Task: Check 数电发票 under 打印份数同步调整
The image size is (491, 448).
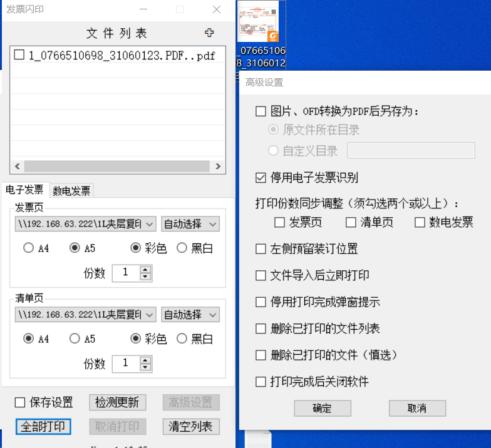Action: pyautogui.click(x=420, y=223)
